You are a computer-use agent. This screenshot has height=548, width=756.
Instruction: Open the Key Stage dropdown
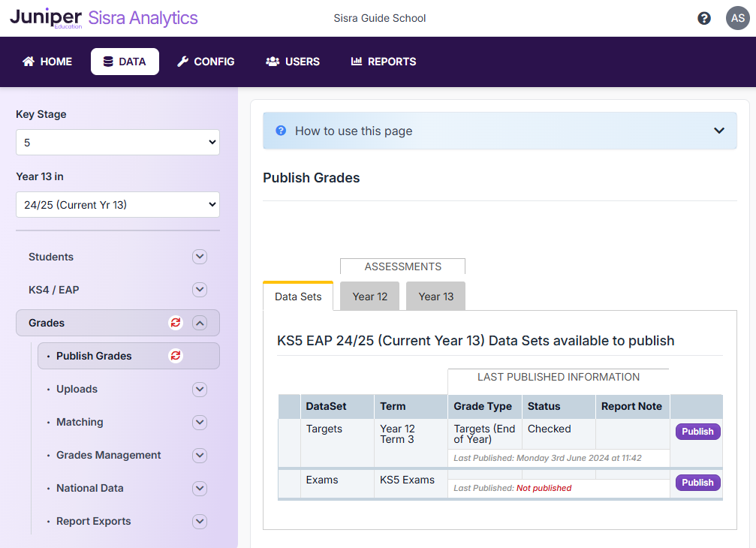[x=118, y=143]
